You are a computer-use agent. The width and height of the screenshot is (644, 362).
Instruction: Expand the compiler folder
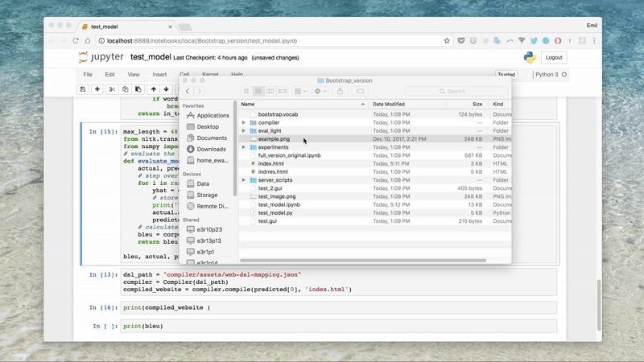(244, 122)
